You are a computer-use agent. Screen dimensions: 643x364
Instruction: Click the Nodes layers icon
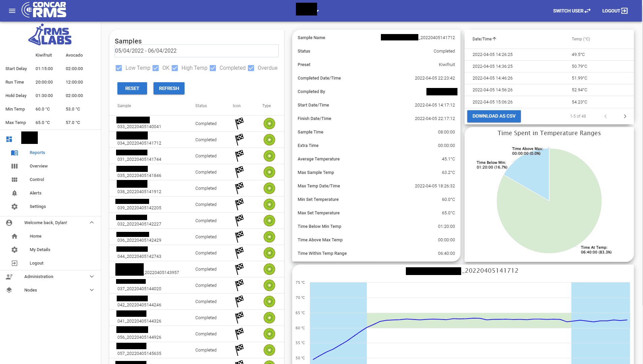pos(9,290)
